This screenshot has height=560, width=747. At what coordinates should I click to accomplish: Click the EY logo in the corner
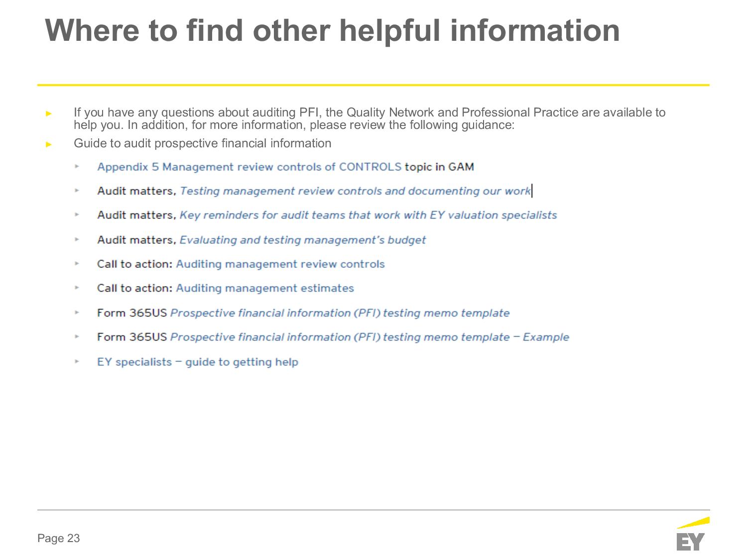coord(692,535)
